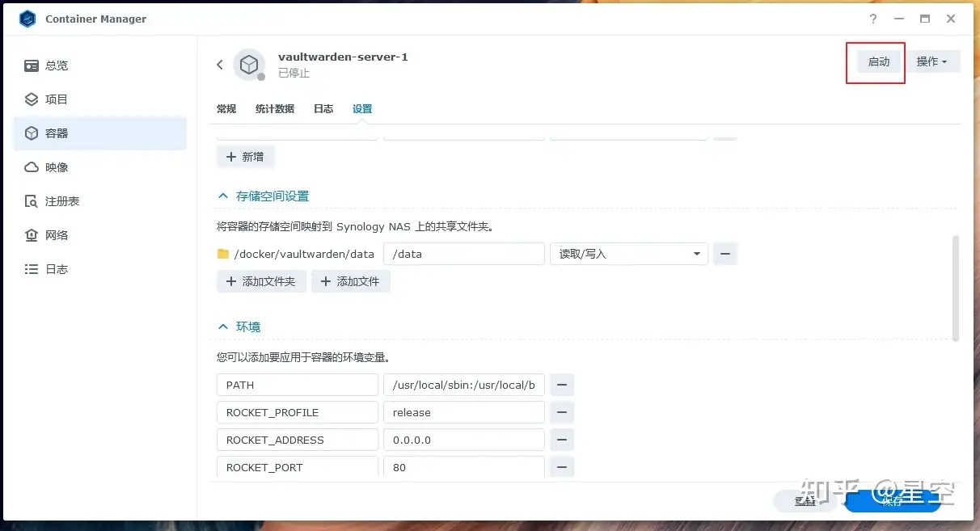The height and width of the screenshot is (531, 980).
Task: Click the help question mark icon
Action: (x=873, y=19)
